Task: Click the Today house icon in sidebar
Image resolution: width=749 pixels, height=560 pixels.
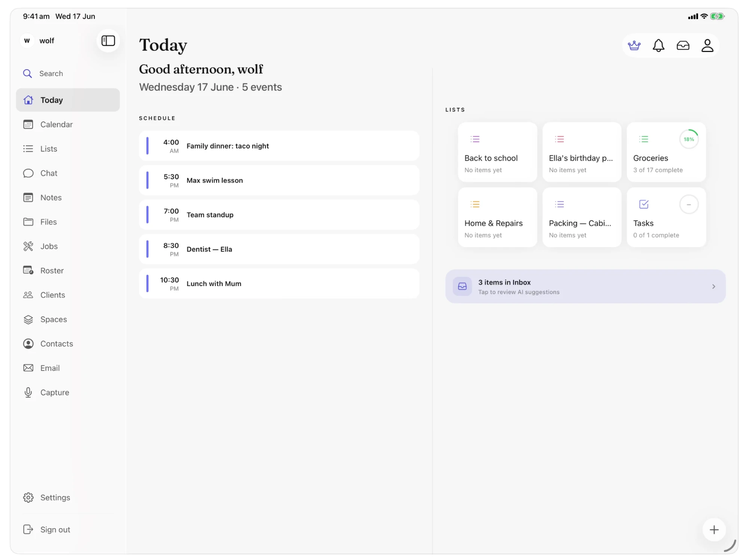Action: point(28,100)
